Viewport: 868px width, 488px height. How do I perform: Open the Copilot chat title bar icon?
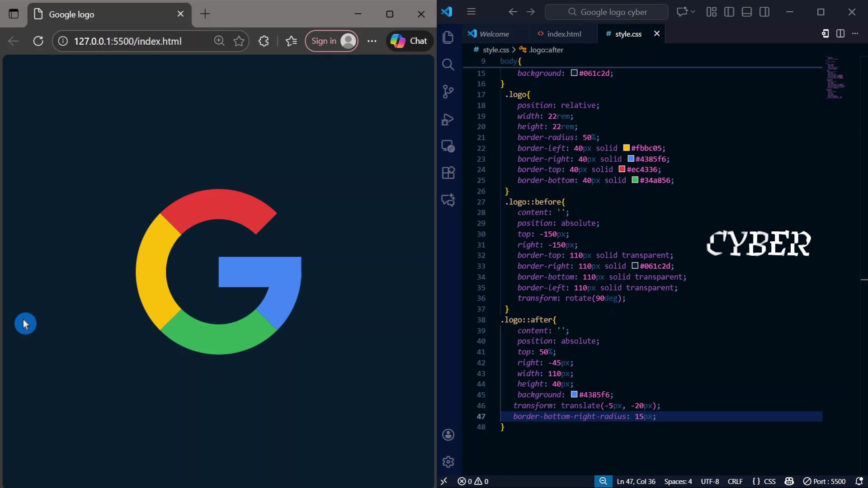tap(682, 12)
